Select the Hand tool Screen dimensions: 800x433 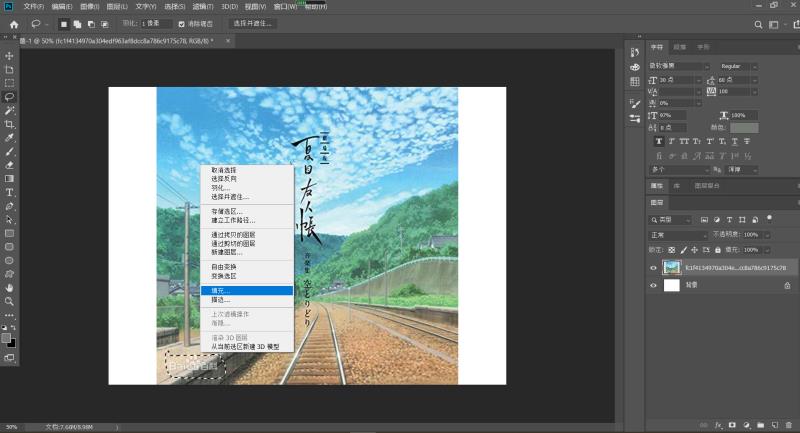pyautogui.click(x=10, y=287)
